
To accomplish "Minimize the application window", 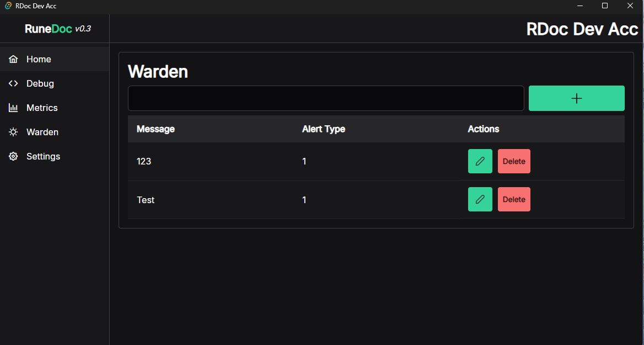I will [580, 6].
